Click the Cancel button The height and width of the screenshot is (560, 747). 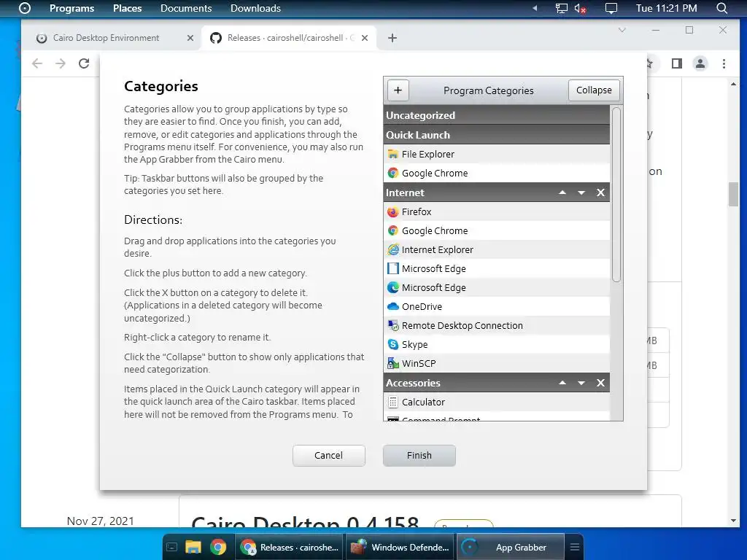pyautogui.click(x=329, y=455)
